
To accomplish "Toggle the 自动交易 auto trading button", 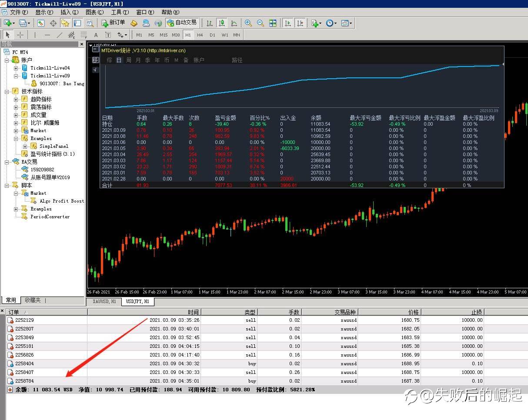I will [182, 23].
